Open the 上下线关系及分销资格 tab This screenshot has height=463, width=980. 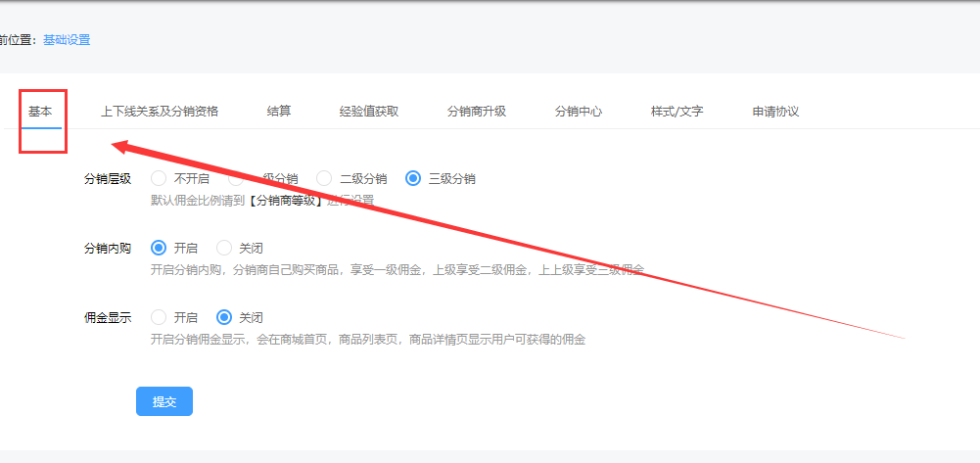click(160, 112)
